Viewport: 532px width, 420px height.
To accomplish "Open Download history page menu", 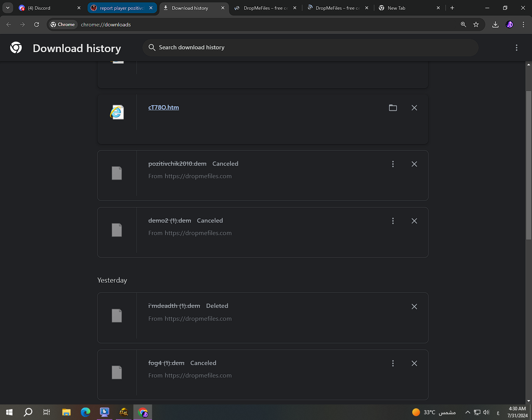I will [516, 47].
